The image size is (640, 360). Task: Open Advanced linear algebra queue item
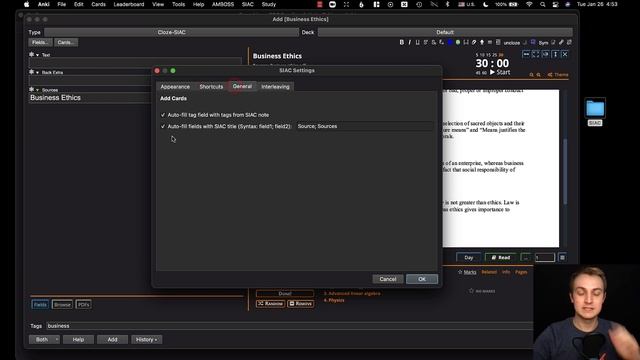pyautogui.click(x=352, y=293)
